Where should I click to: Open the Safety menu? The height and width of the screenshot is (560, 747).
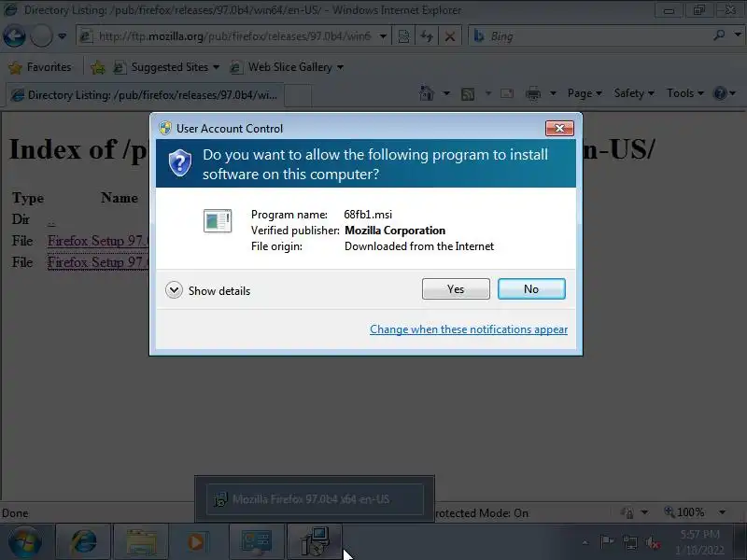pyautogui.click(x=634, y=93)
